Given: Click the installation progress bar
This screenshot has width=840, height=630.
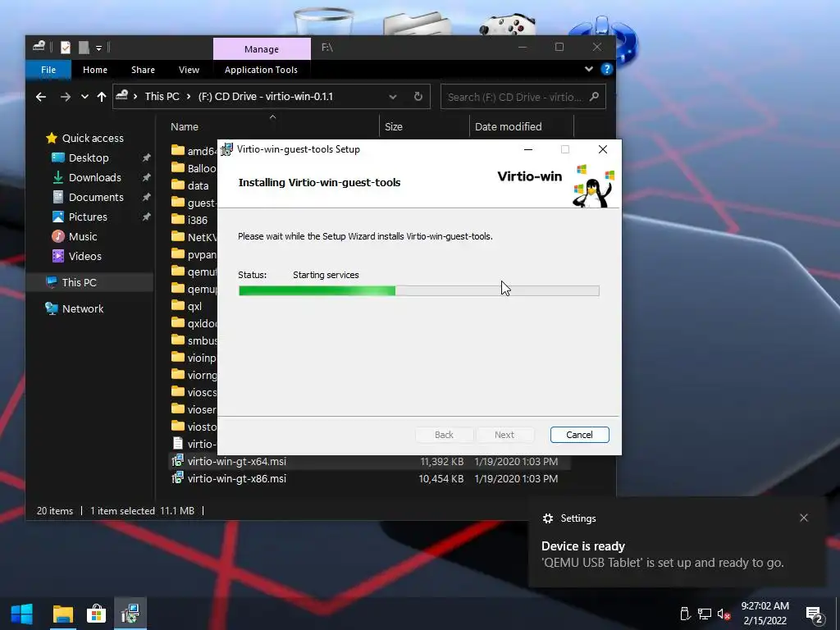Looking at the screenshot, I should pos(419,291).
